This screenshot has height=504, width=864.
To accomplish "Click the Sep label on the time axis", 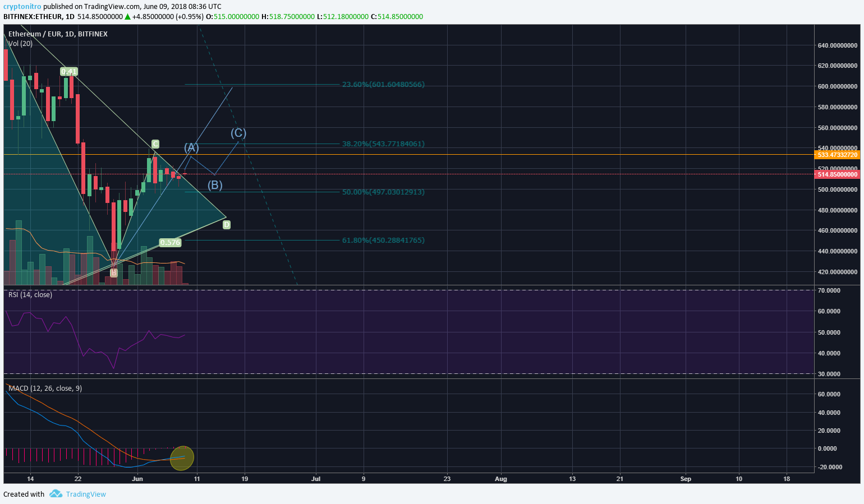I will [686, 479].
